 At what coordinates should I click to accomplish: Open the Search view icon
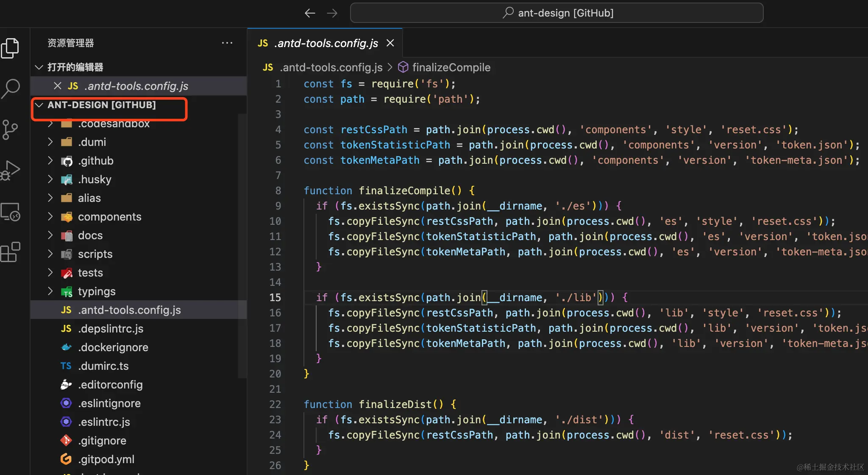click(x=11, y=88)
